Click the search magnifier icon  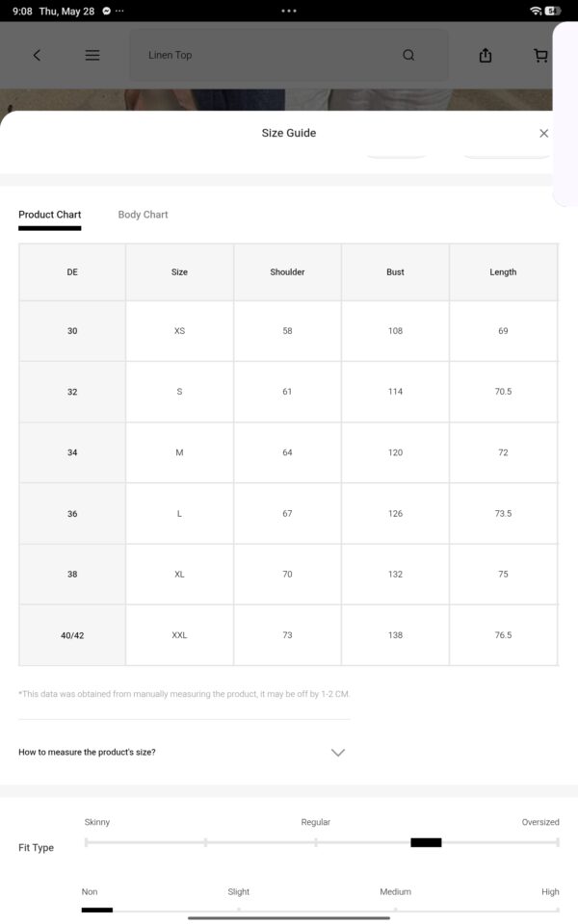point(408,56)
